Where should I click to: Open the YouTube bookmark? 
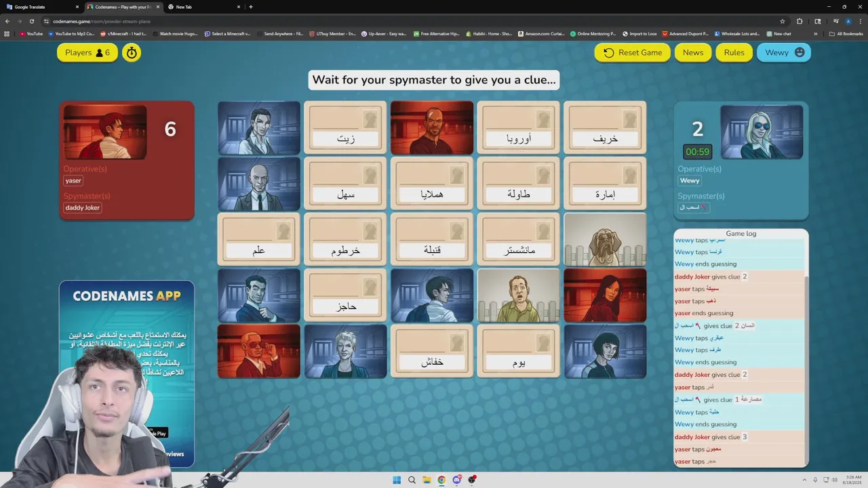31,33
